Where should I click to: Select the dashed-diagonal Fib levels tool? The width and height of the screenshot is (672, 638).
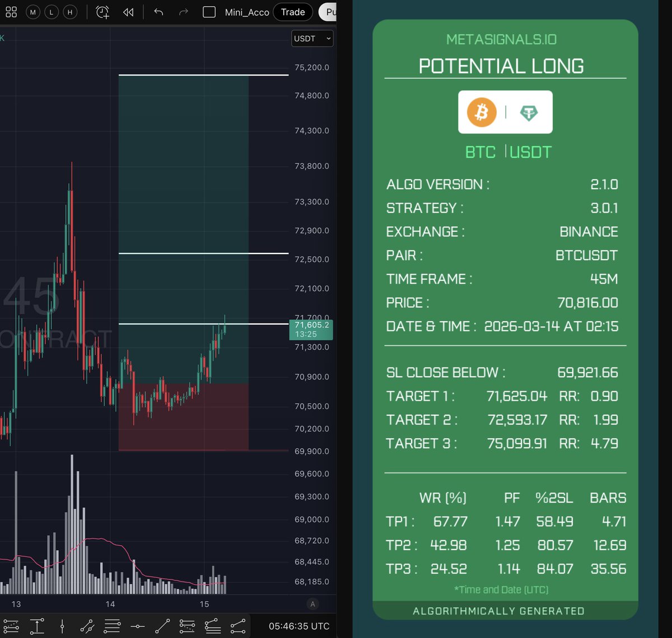point(187,626)
